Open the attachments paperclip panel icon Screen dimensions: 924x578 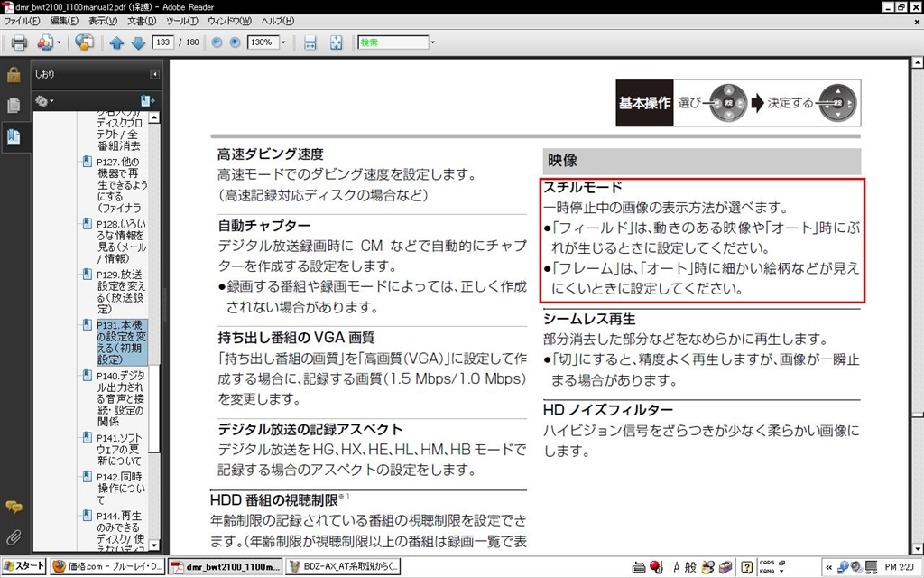click(x=14, y=537)
